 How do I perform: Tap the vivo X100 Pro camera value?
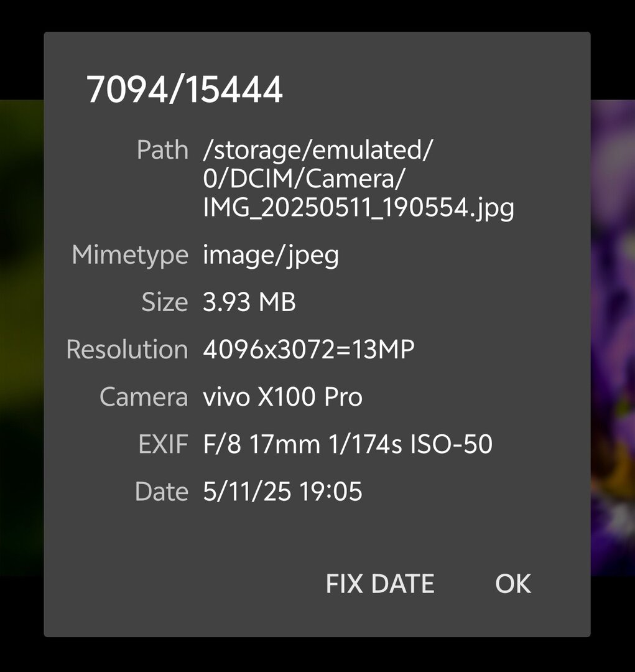282,397
